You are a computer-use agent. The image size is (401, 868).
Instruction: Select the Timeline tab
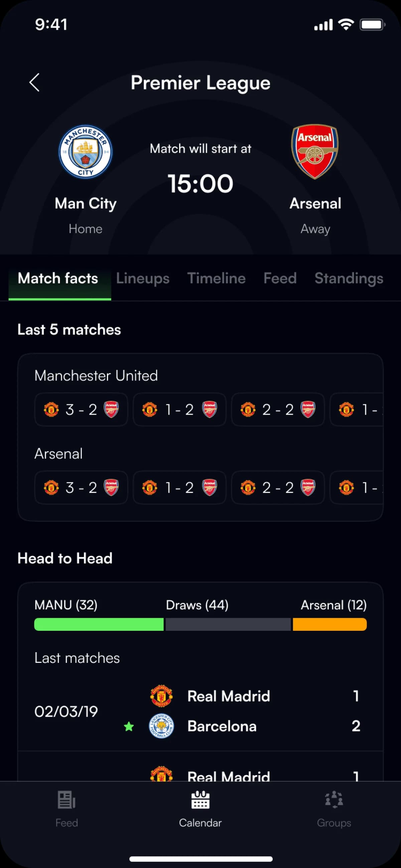216,279
